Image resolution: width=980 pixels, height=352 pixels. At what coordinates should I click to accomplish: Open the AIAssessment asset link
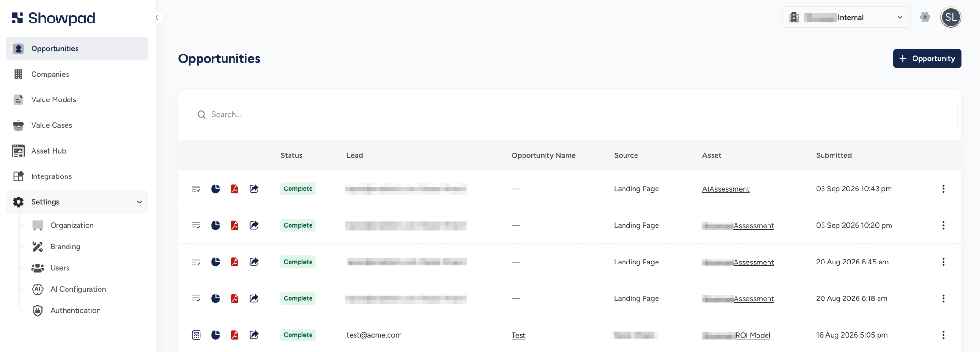725,189
